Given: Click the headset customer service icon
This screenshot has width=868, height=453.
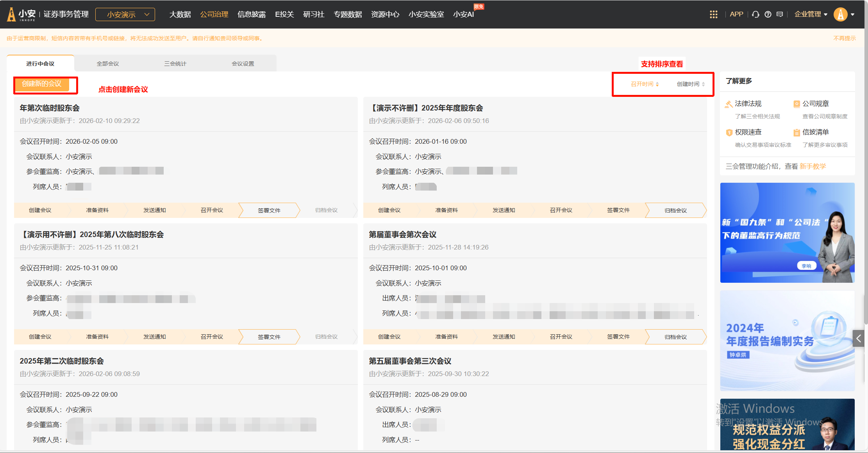Looking at the screenshot, I should [755, 14].
